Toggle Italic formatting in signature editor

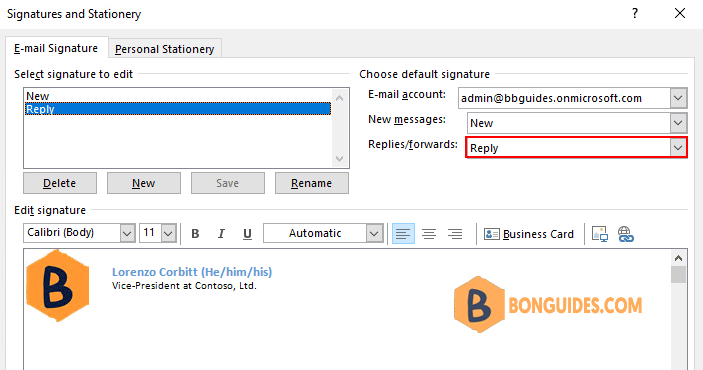(x=221, y=234)
